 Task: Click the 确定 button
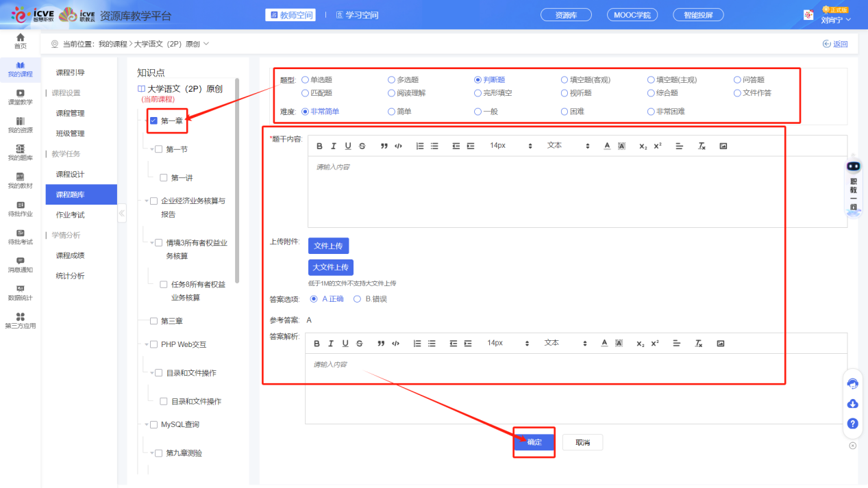pos(534,442)
